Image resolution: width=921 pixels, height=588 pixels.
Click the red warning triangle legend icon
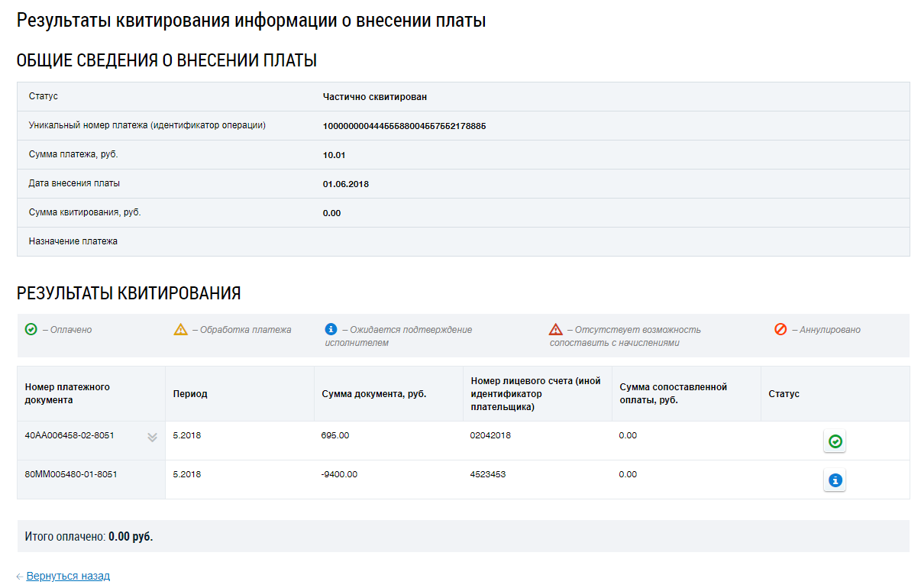tap(556, 330)
